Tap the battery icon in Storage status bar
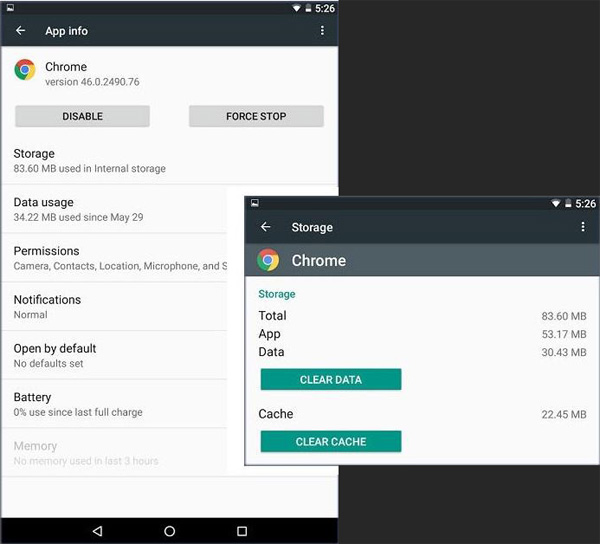This screenshot has height=544, width=600. [568, 204]
